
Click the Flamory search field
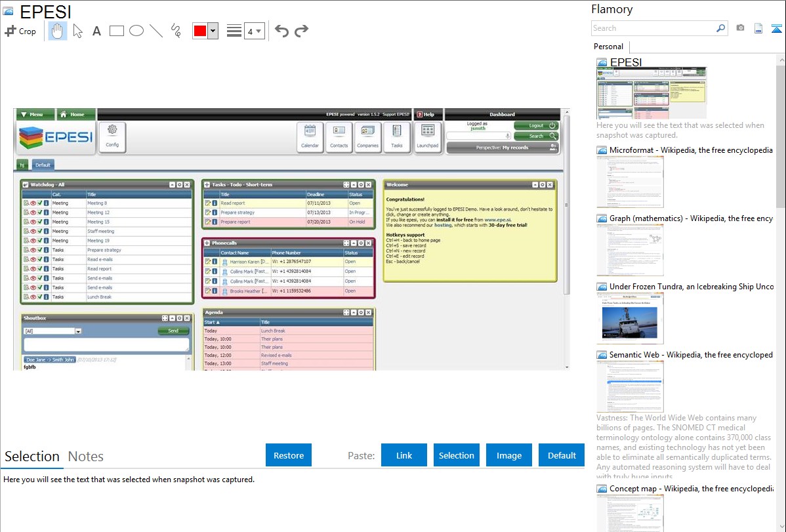pyautogui.click(x=653, y=28)
